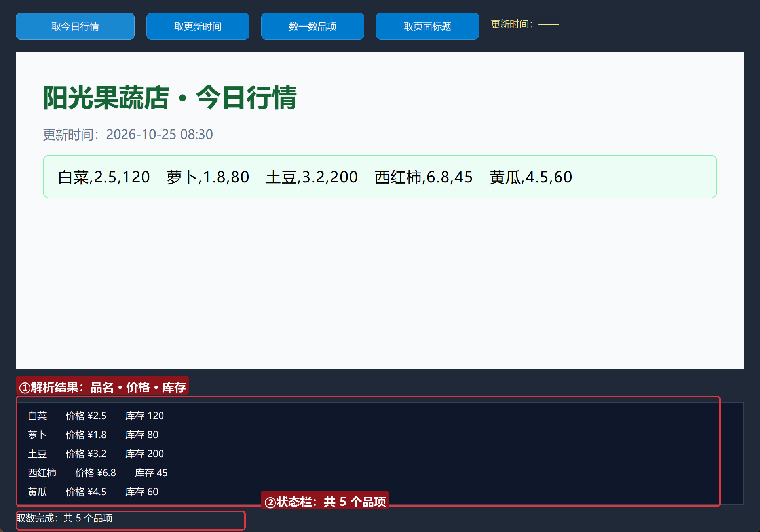
Task: Click 库存 60 in the results
Action: point(142,492)
